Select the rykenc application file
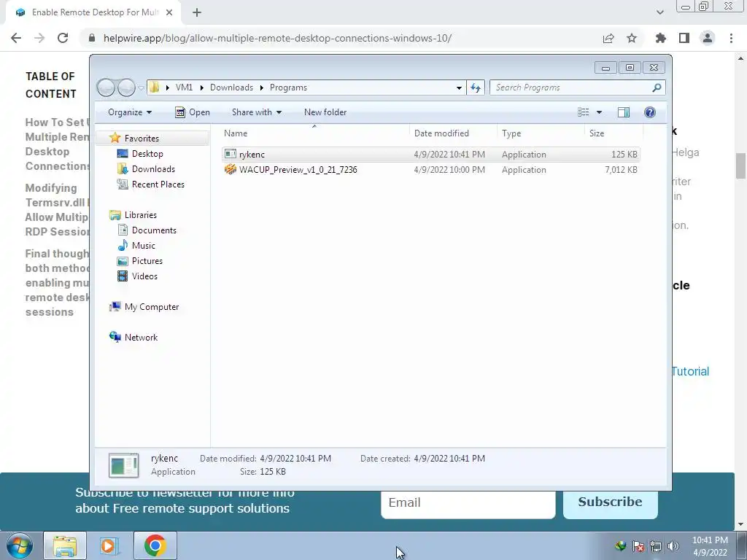This screenshot has width=747, height=560. [x=430, y=155]
